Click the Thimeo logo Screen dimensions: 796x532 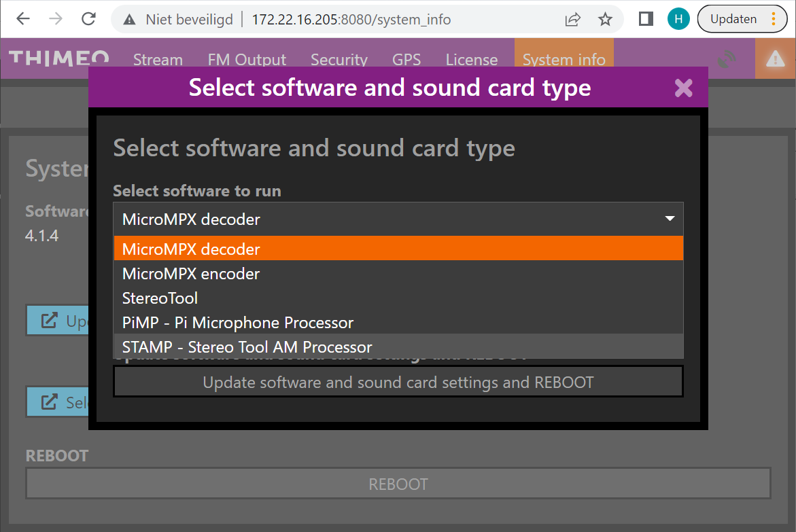[59, 58]
